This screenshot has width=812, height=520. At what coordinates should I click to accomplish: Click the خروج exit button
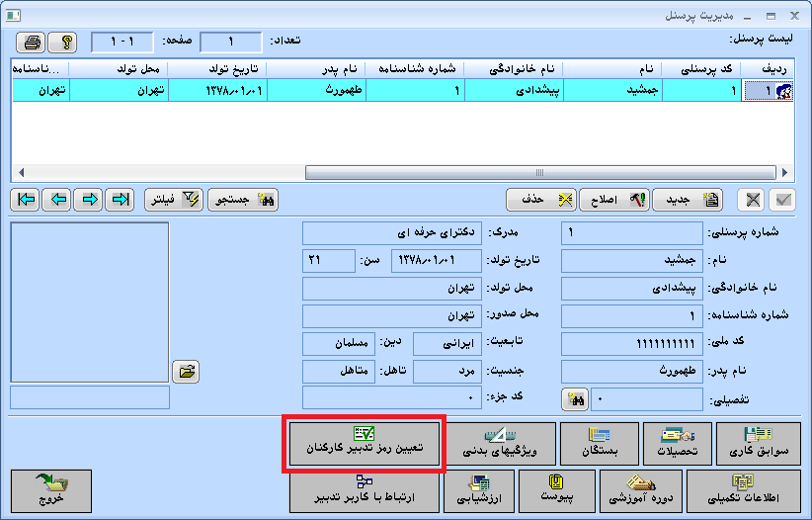(50, 491)
